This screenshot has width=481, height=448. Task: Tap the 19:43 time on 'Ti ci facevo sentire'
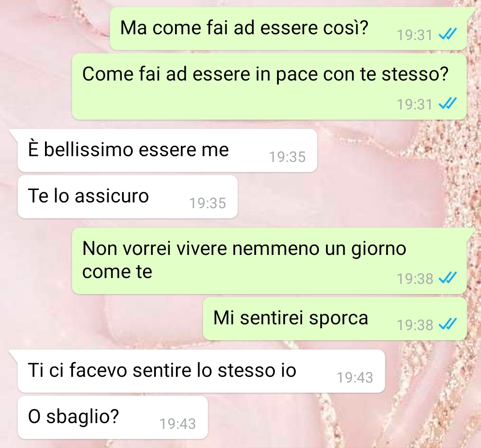coord(355,378)
